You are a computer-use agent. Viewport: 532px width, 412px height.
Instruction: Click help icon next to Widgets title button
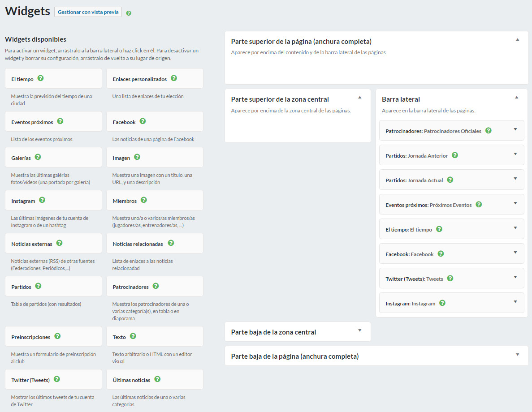[x=129, y=13]
